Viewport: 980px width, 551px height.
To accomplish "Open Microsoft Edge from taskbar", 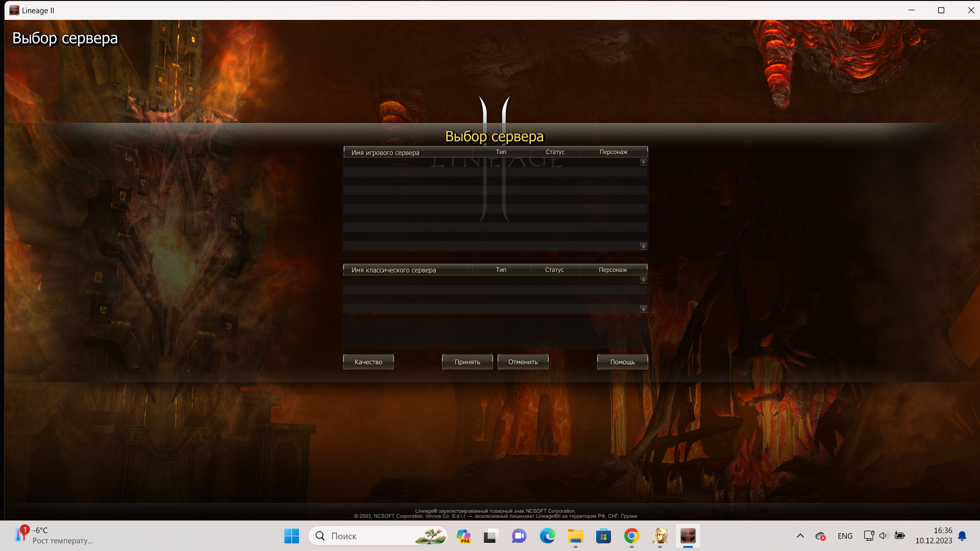I will (547, 536).
